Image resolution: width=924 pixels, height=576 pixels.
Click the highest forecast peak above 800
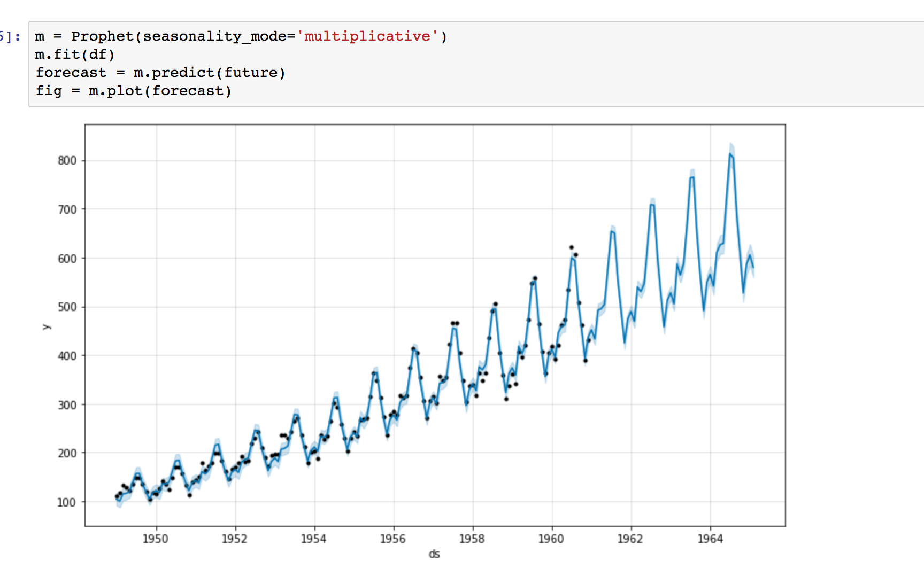[x=730, y=154]
